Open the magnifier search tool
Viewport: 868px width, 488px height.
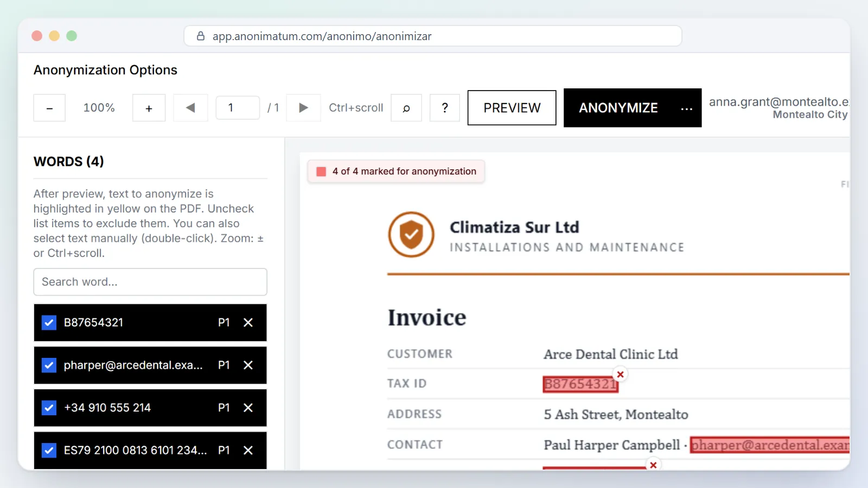coord(406,108)
